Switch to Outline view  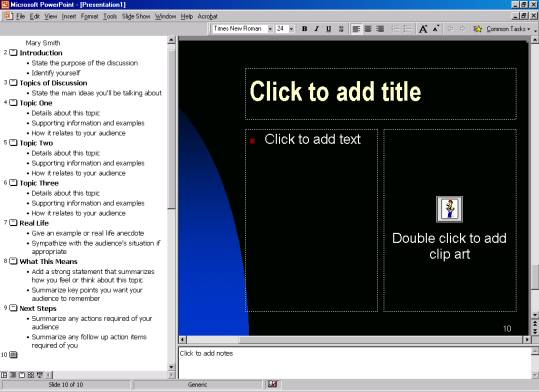point(13,375)
